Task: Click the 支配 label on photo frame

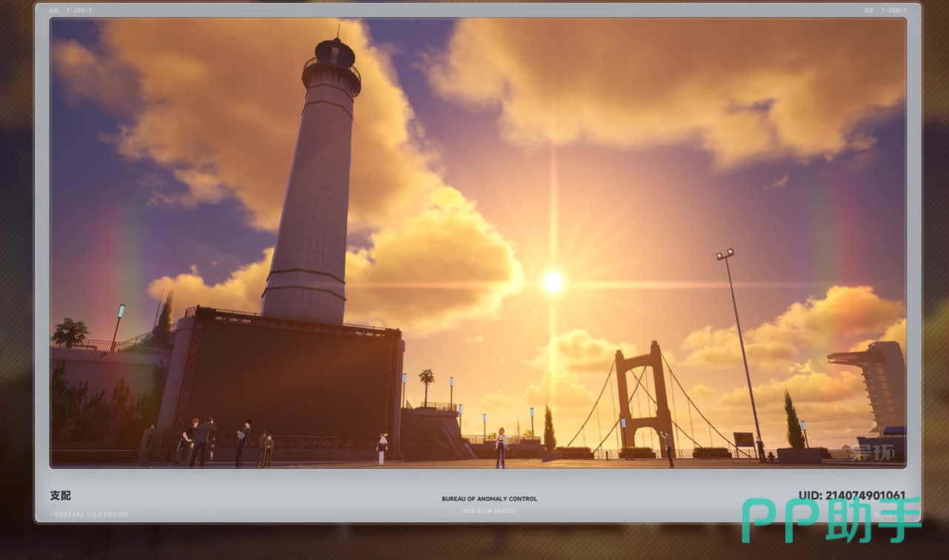Action: point(61,496)
